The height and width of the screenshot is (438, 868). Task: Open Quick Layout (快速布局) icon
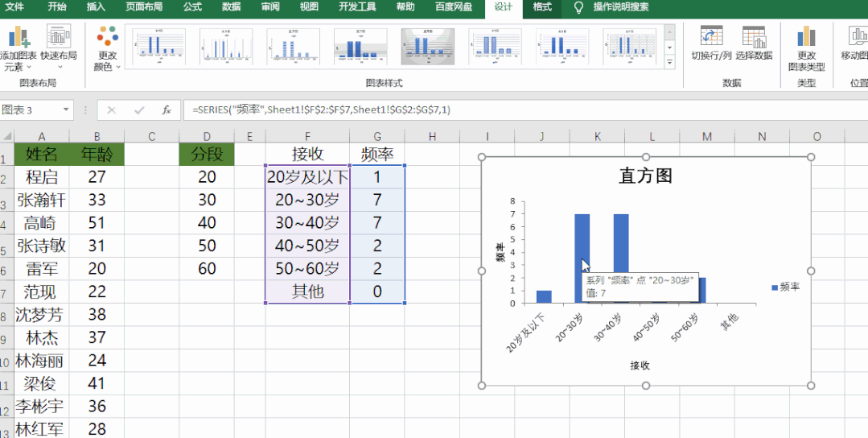point(59,36)
